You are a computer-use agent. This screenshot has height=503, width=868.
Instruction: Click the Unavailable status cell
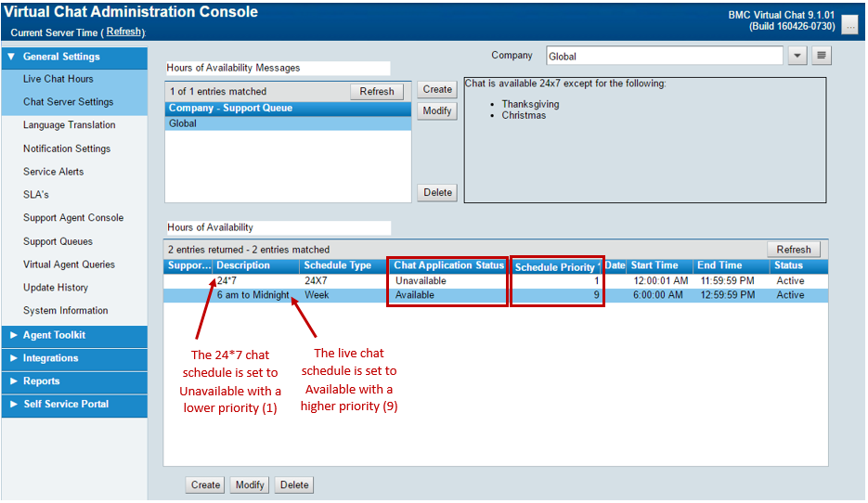pyautogui.click(x=421, y=281)
